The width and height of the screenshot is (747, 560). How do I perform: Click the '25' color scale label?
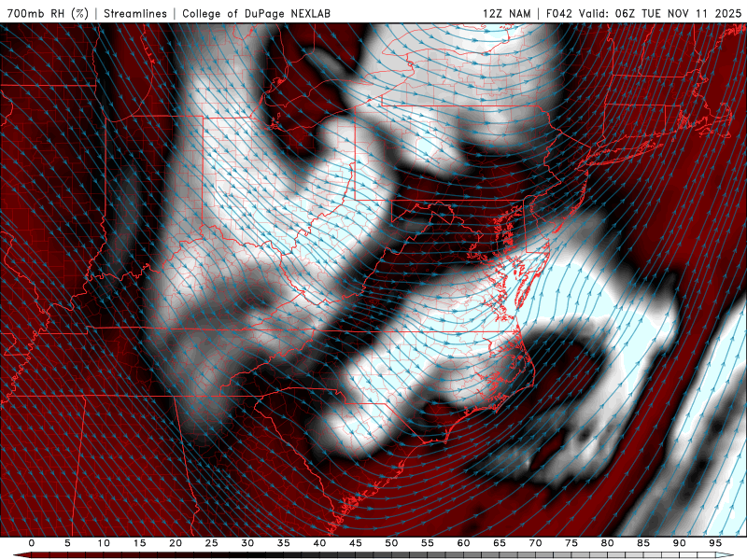(x=212, y=543)
